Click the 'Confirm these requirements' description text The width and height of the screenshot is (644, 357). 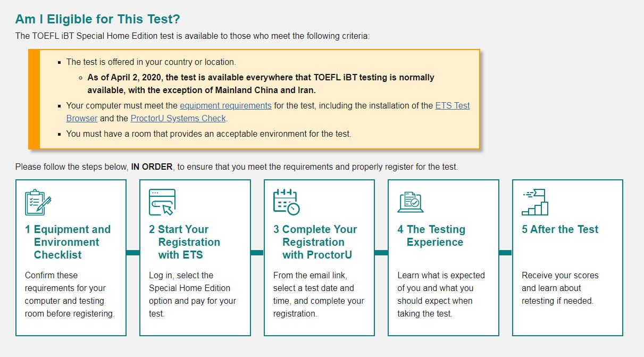(70, 294)
